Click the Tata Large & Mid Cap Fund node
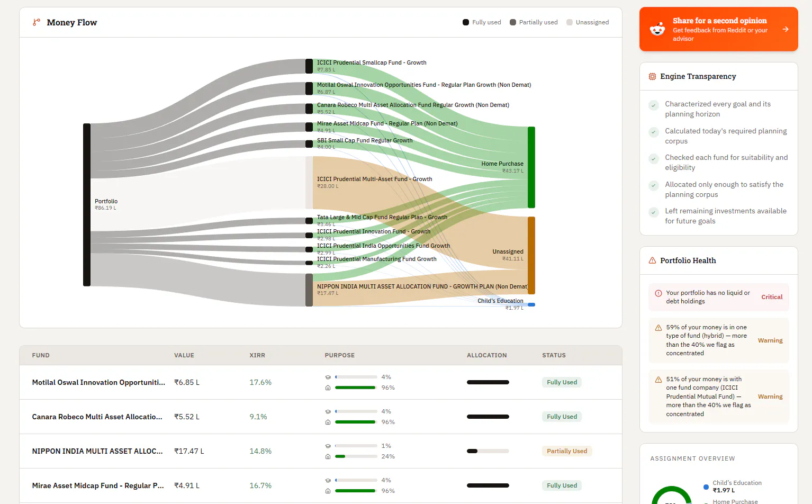This screenshot has width=812, height=504. coord(309,221)
